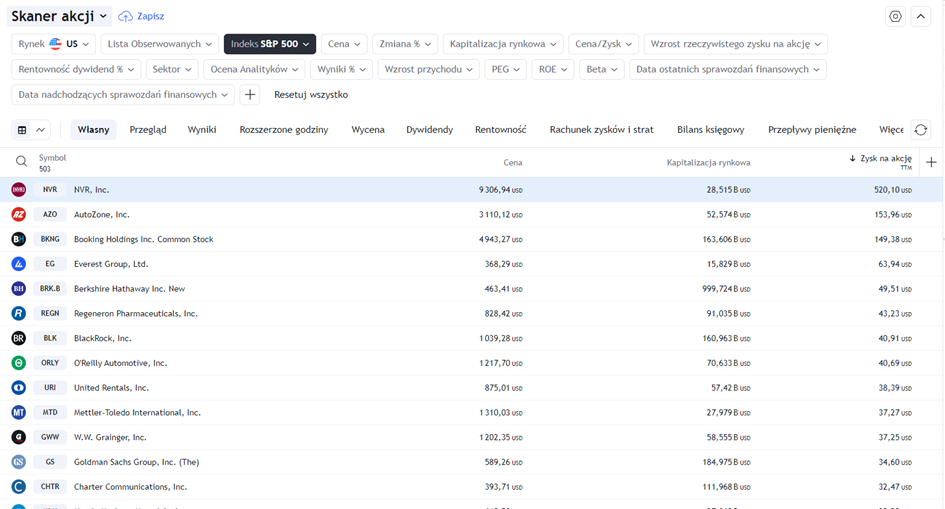Switch to table view mode
This screenshot has height=509, width=945.
[22, 130]
